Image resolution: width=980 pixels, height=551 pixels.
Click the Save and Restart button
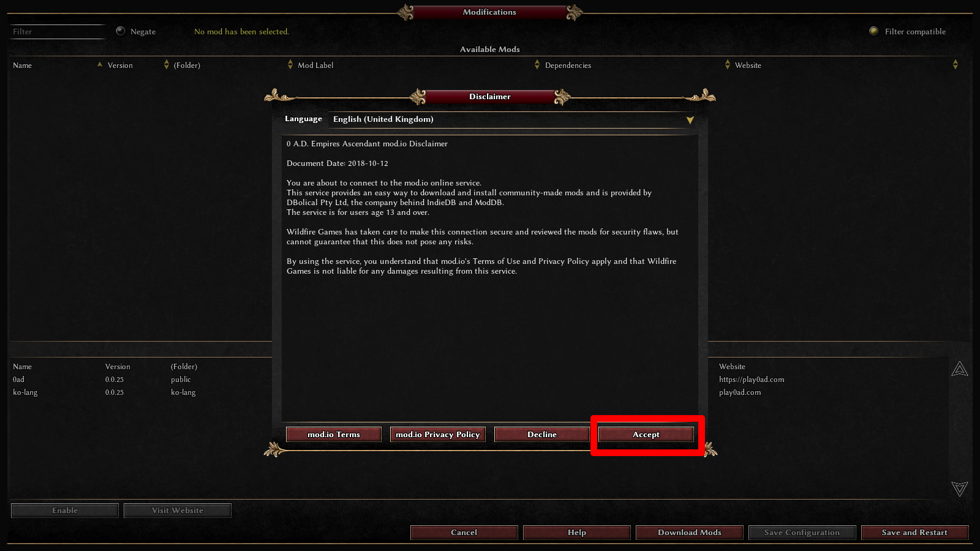(x=915, y=533)
